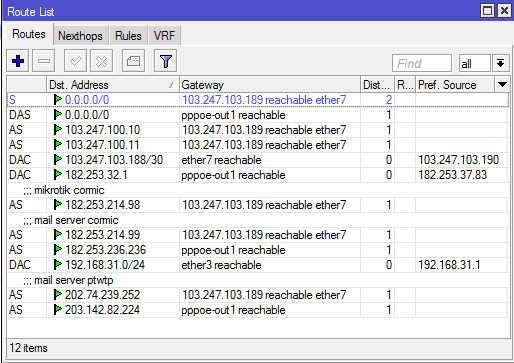Sort by the Dist... column header
Viewport: 514px width, 363px height.
pyautogui.click(x=377, y=85)
